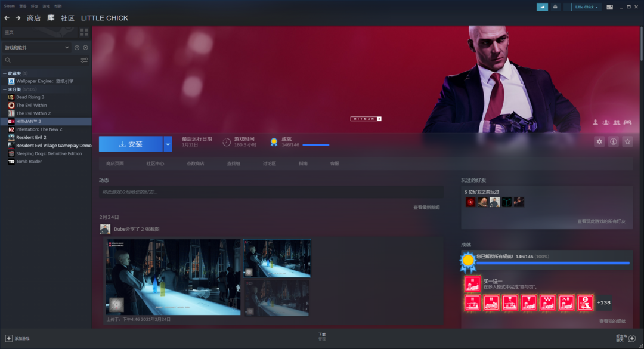Click 查看玩此游戏的所有好友 link

(601, 221)
